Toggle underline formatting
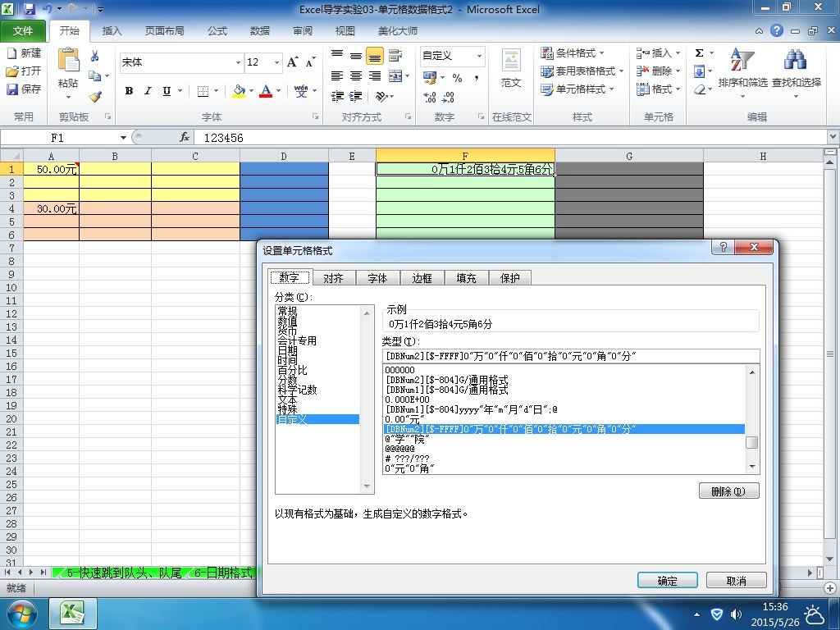This screenshot has width=840, height=630. click(x=167, y=91)
